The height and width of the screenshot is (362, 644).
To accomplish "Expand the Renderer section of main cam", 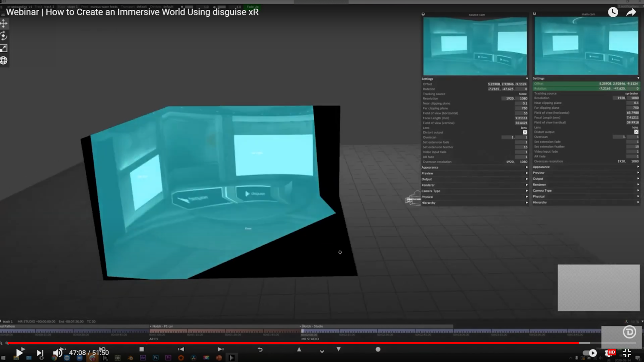I will coord(586,184).
